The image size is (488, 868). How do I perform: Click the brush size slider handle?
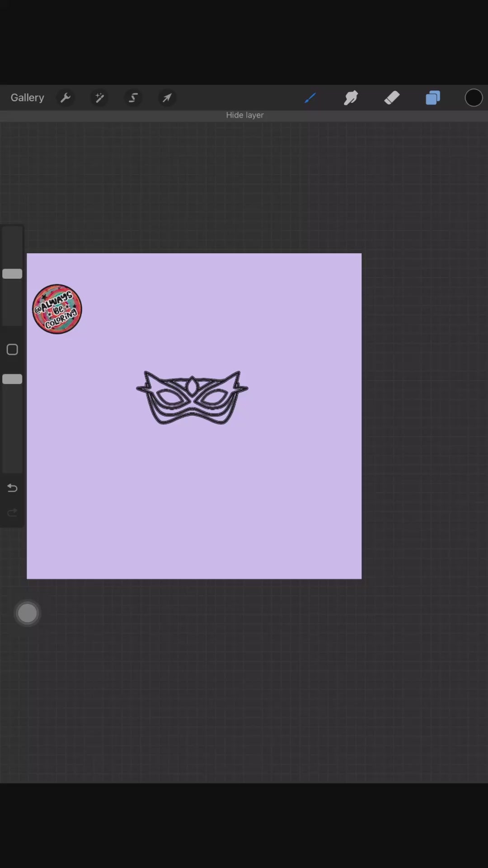[12, 274]
